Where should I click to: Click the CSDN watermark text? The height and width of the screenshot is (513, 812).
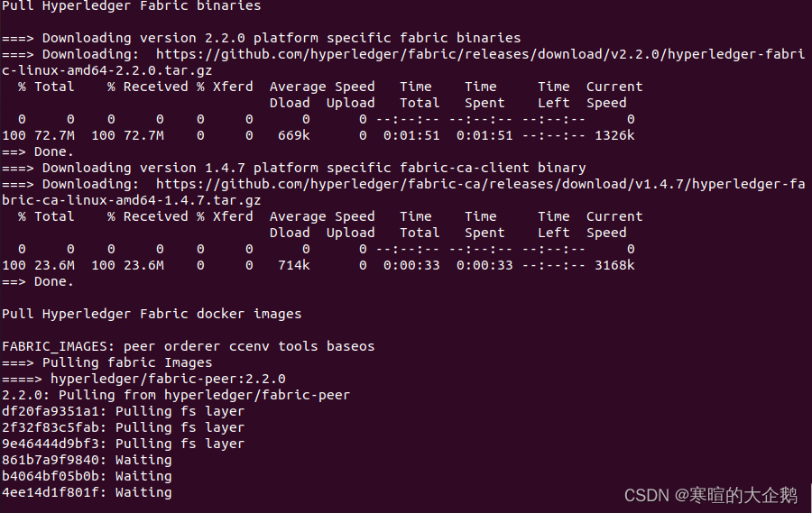(711, 495)
